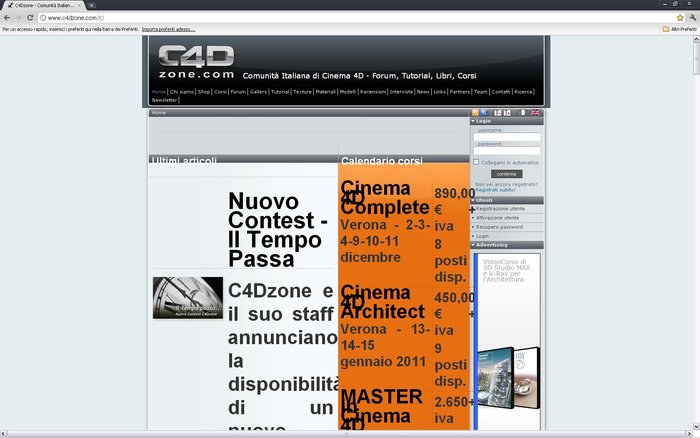The height and width of the screenshot is (438, 700).
Task: Switch site language via the UK flag
Action: [x=535, y=113]
